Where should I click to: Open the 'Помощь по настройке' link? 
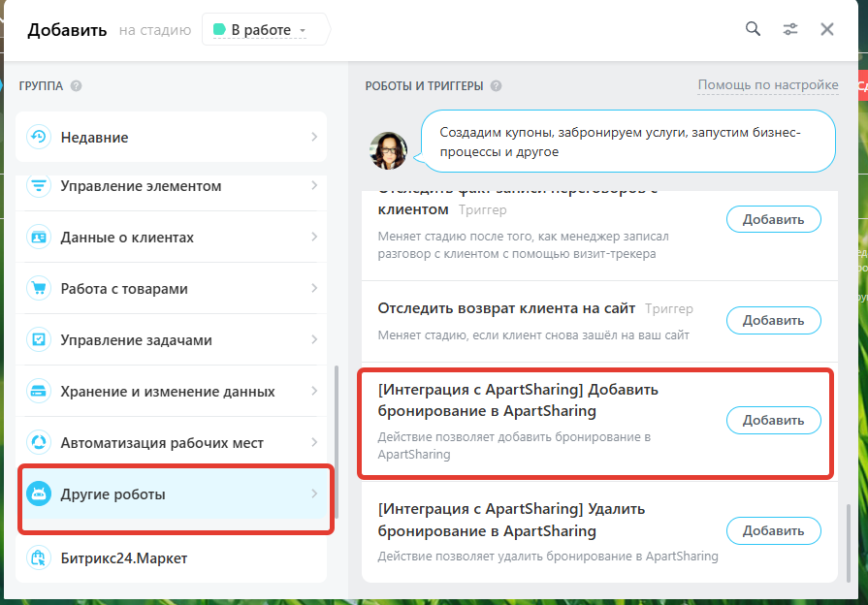pyautogui.click(x=768, y=84)
